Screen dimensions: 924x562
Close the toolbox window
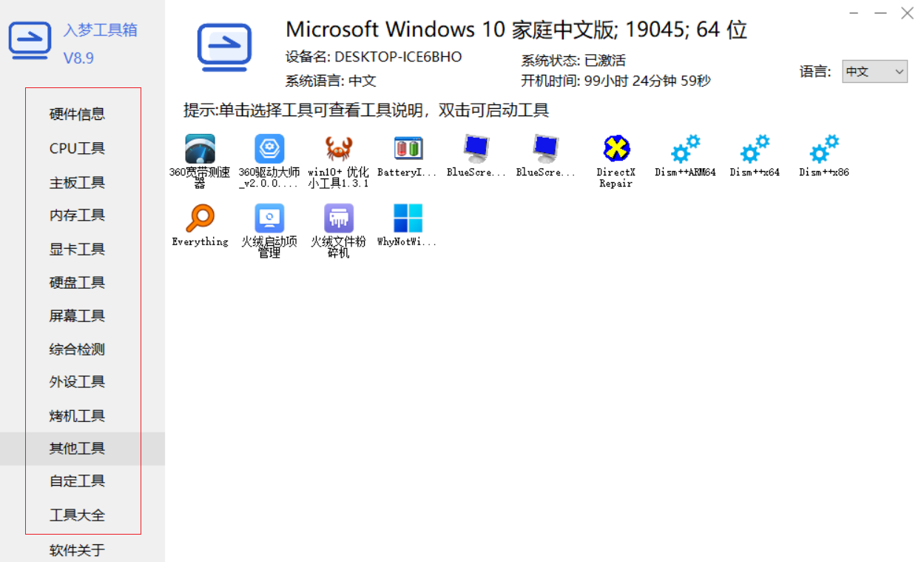[906, 13]
